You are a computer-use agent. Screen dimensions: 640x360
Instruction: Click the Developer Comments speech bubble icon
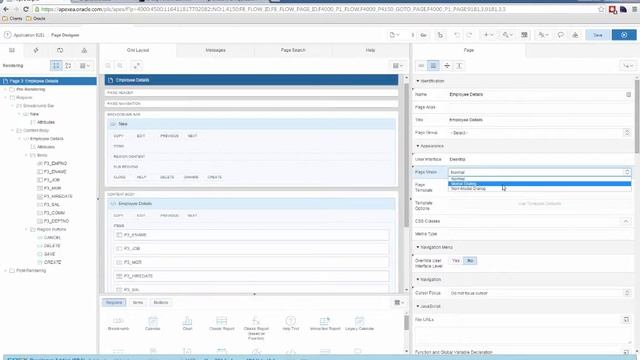tap(560, 35)
